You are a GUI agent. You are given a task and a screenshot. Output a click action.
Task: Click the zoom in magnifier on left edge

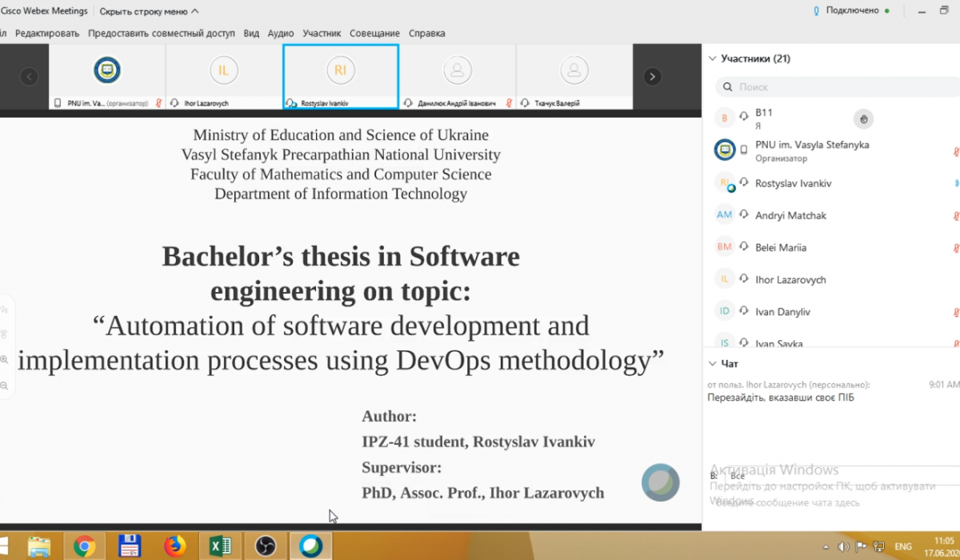coord(5,360)
